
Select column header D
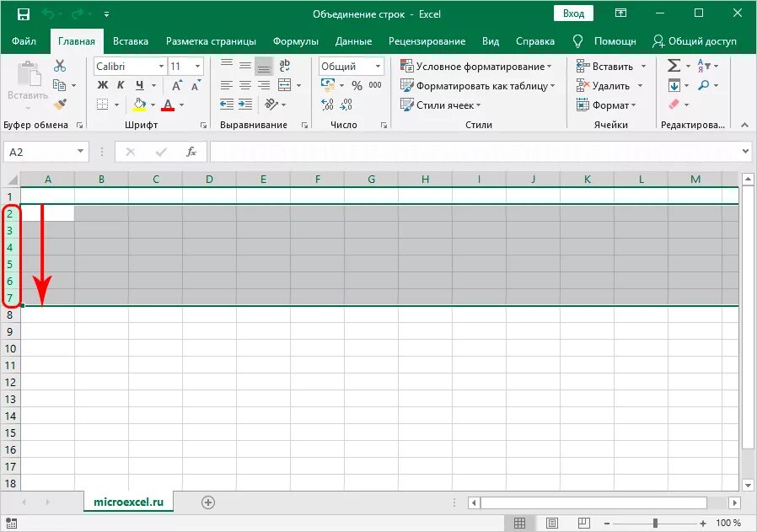209,179
